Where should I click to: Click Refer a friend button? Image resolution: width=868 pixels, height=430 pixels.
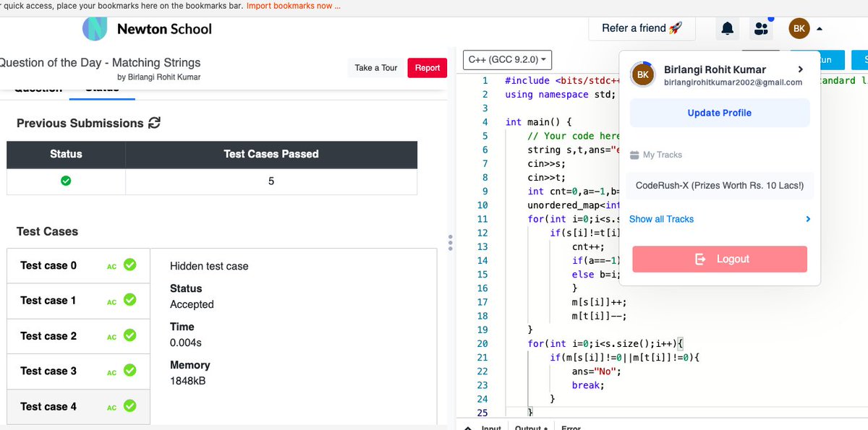click(642, 28)
